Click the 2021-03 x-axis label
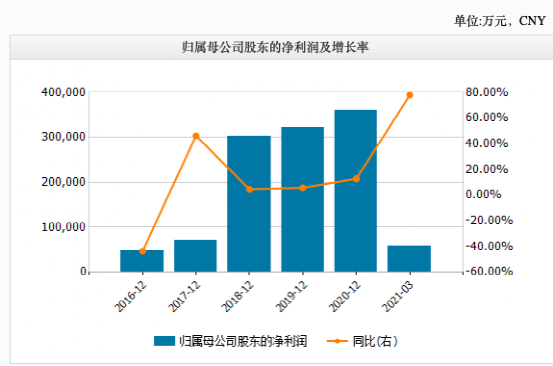Screen dimensions: 553x366 (x=397, y=297)
